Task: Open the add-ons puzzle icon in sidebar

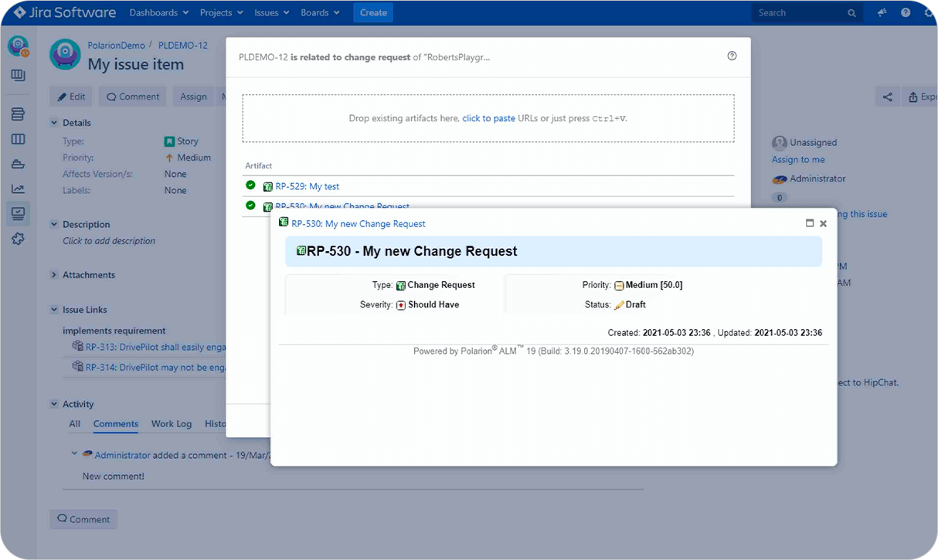Action: 18,239
